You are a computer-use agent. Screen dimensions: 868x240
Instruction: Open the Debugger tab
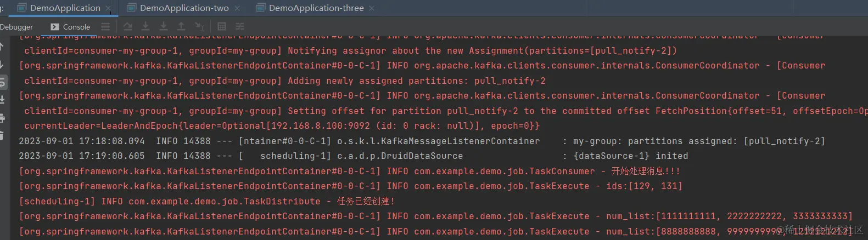coord(16,27)
